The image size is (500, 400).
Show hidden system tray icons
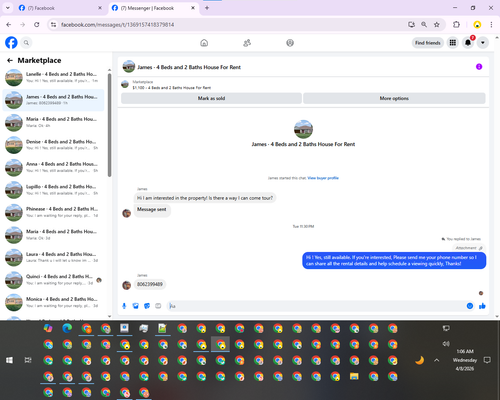click(437, 360)
